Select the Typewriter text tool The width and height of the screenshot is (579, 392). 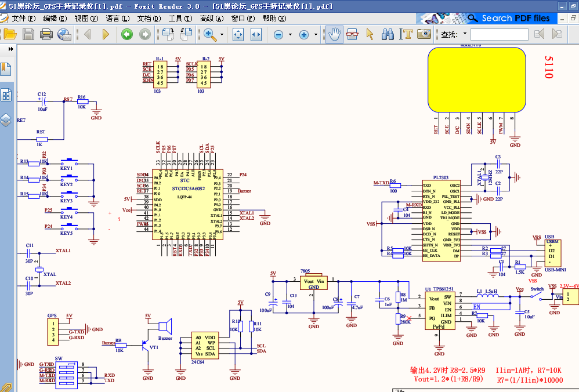tap(406, 34)
